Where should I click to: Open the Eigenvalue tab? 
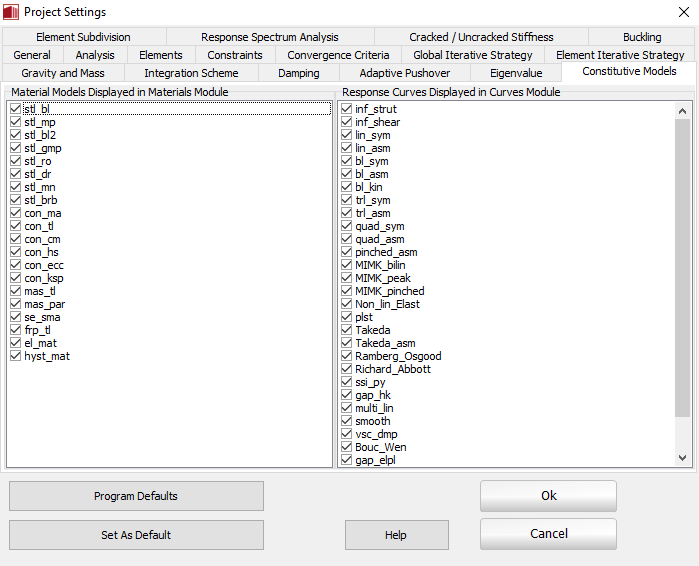point(517,73)
